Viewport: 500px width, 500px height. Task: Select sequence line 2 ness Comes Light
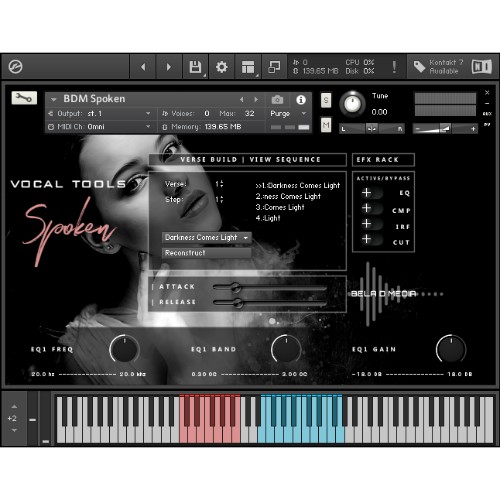(x=288, y=197)
